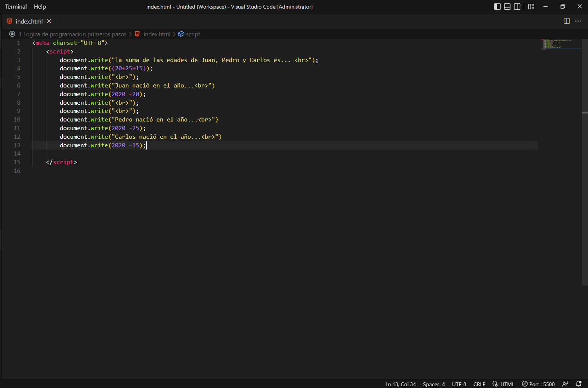The width and height of the screenshot is (588, 388).
Task: Click the Port : 5500 Live Server button
Action: [538, 384]
